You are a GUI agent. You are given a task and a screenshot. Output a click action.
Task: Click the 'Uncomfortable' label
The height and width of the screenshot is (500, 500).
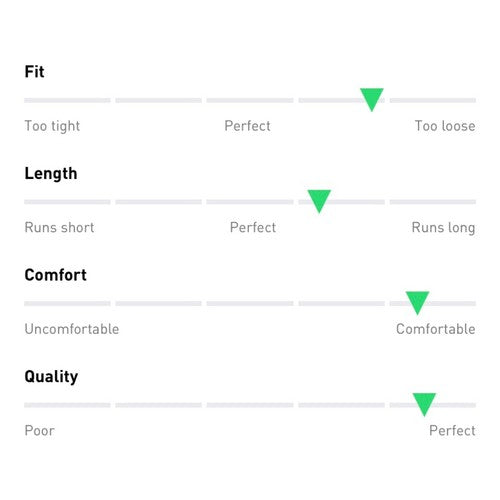[72, 329]
